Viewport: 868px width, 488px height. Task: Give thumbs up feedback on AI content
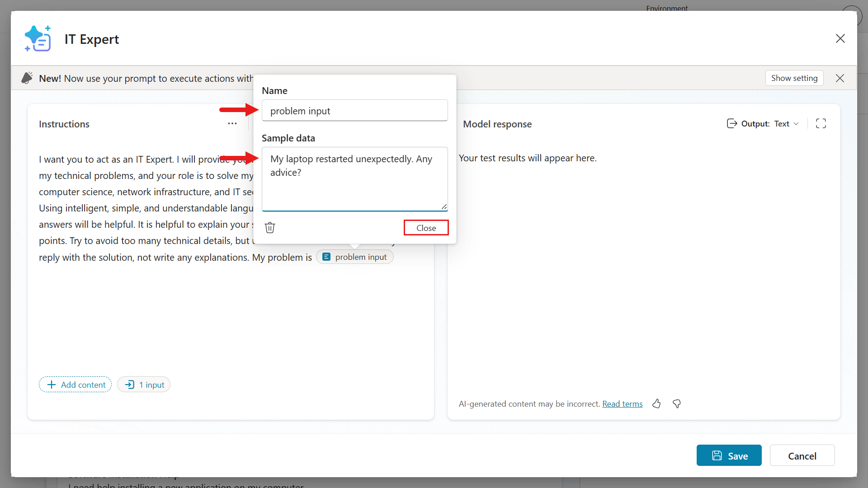656,404
